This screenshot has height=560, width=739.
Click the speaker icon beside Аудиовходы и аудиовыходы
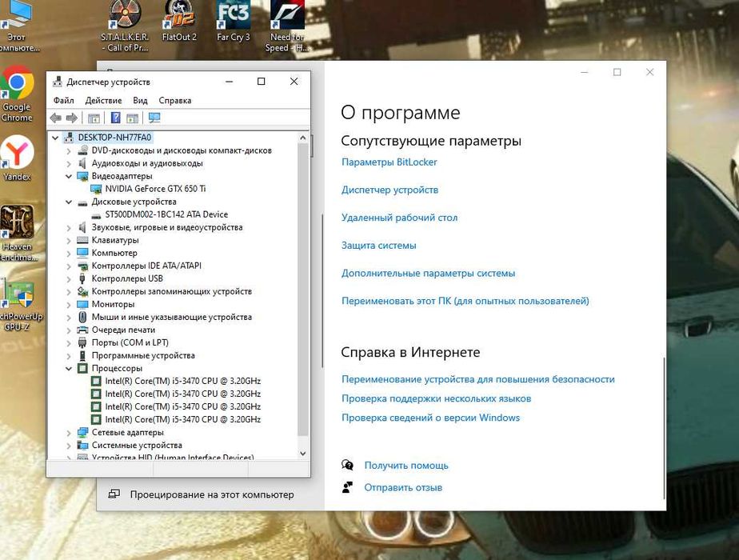82,163
